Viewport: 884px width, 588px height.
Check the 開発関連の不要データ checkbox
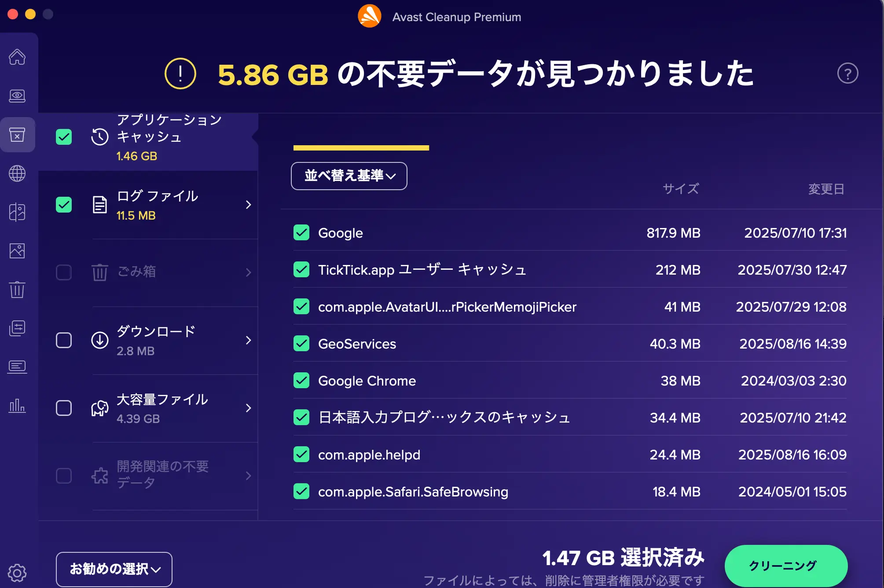pos(64,476)
